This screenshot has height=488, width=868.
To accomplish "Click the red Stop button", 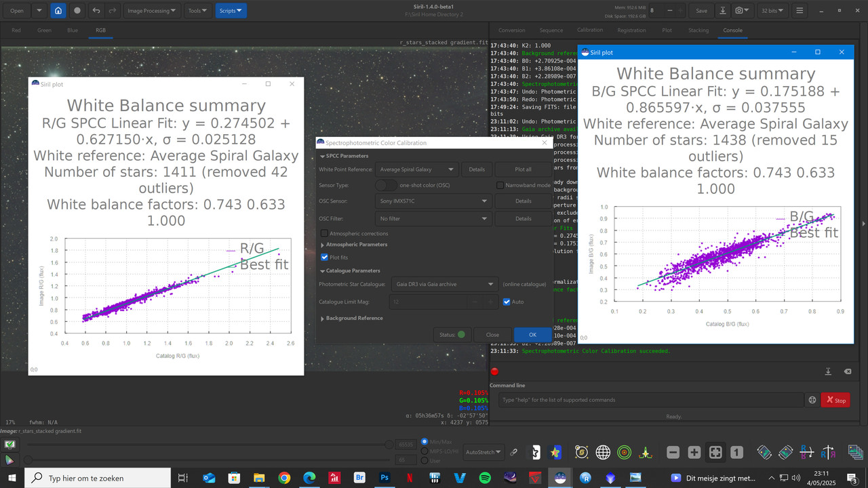I will coord(835,400).
